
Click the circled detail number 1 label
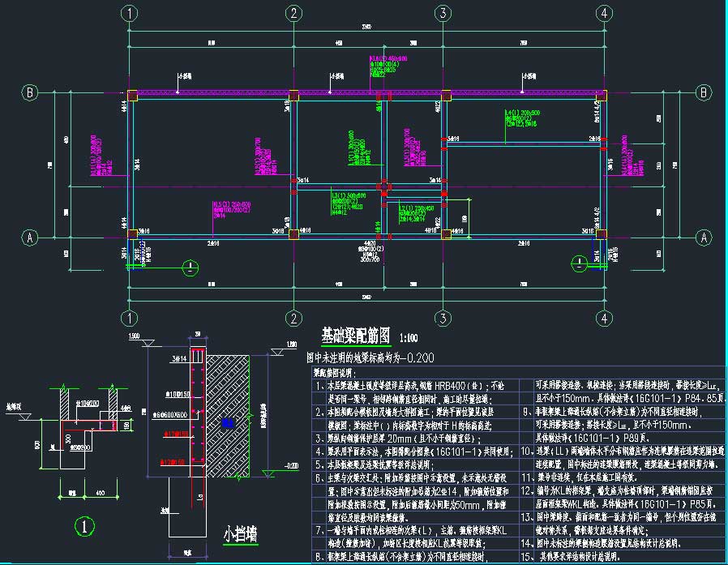(84, 526)
